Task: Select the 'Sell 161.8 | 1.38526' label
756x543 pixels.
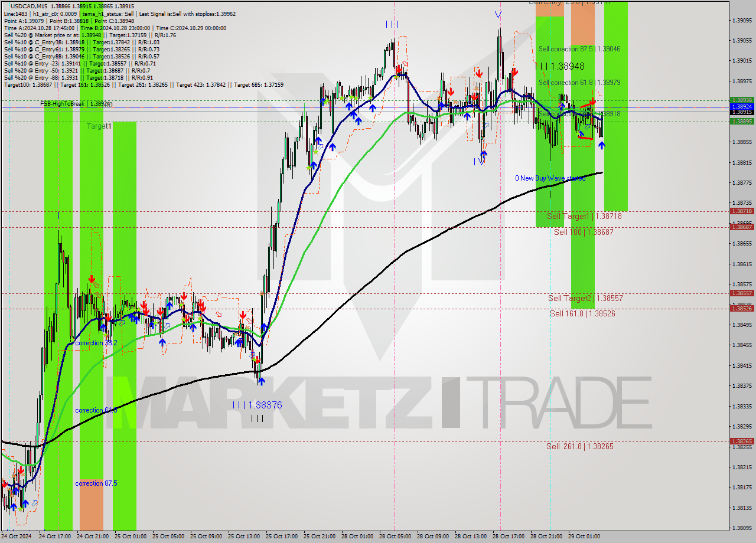Action: (582, 314)
